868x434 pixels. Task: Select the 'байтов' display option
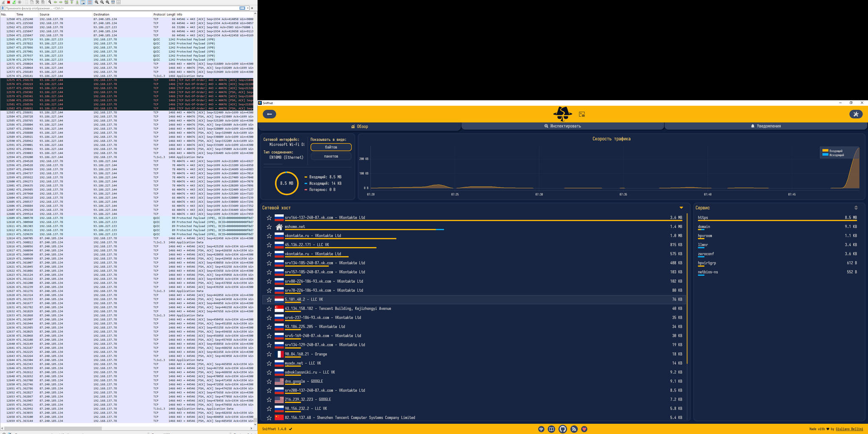(331, 147)
